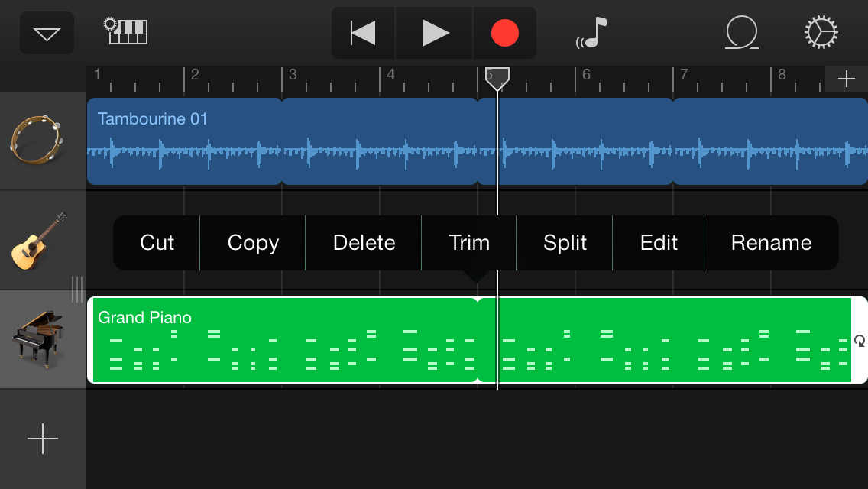868x489 pixels.
Task: Open the instrument keyboard view icon
Action: pos(126,31)
